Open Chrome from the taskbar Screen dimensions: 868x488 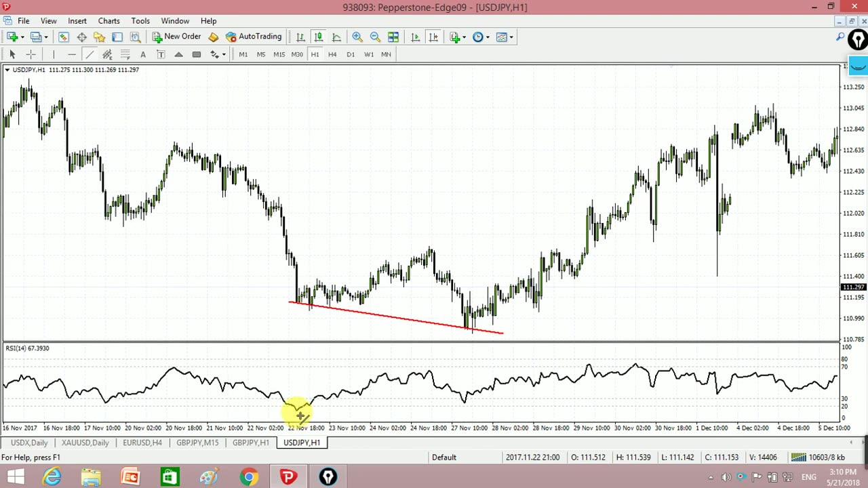[x=249, y=477]
